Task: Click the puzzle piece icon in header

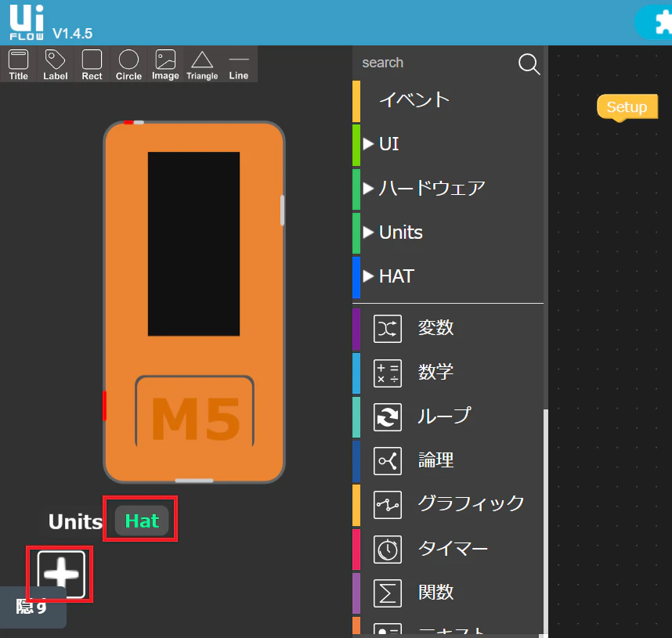Action: (663, 22)
